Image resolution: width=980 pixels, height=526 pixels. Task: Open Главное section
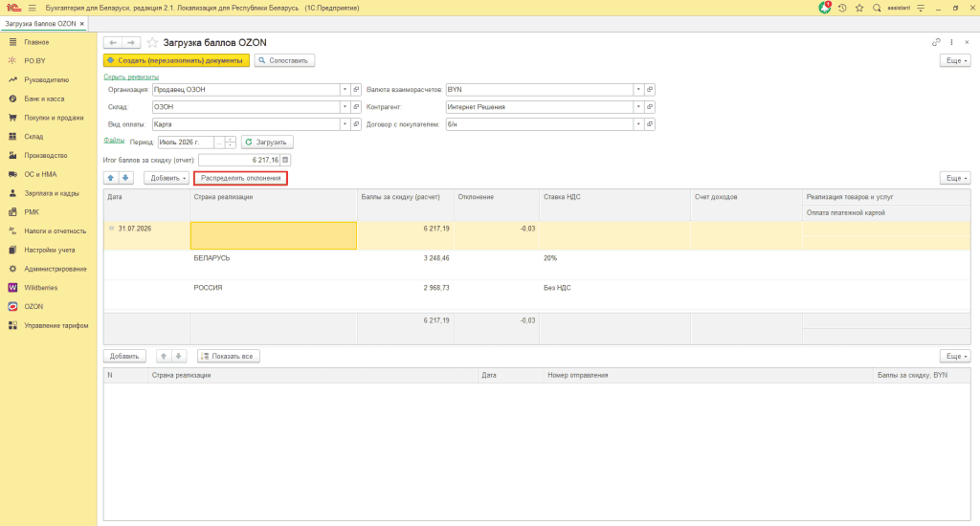[x=36, y=42]
